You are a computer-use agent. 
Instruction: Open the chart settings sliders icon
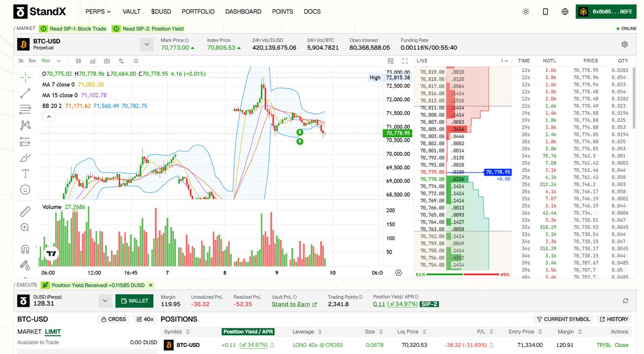click(121, 61)
